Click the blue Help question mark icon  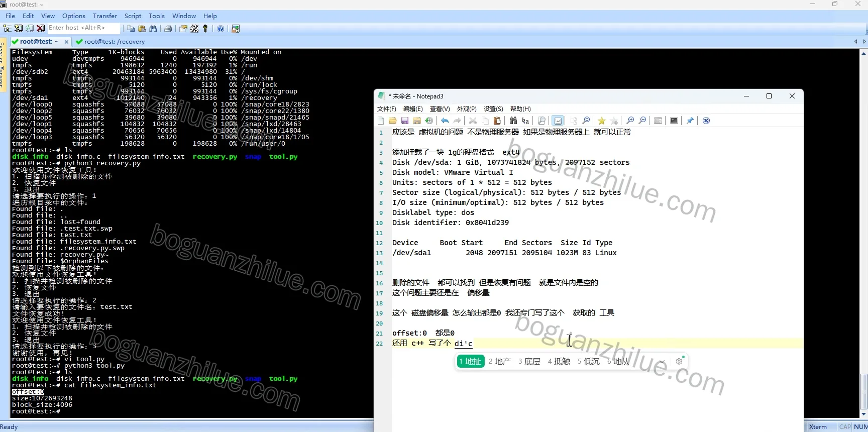coord(221,29)
